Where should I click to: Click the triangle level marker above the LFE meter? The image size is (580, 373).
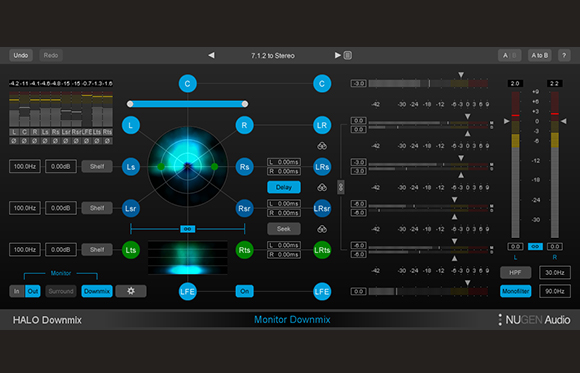pos(468,283)
